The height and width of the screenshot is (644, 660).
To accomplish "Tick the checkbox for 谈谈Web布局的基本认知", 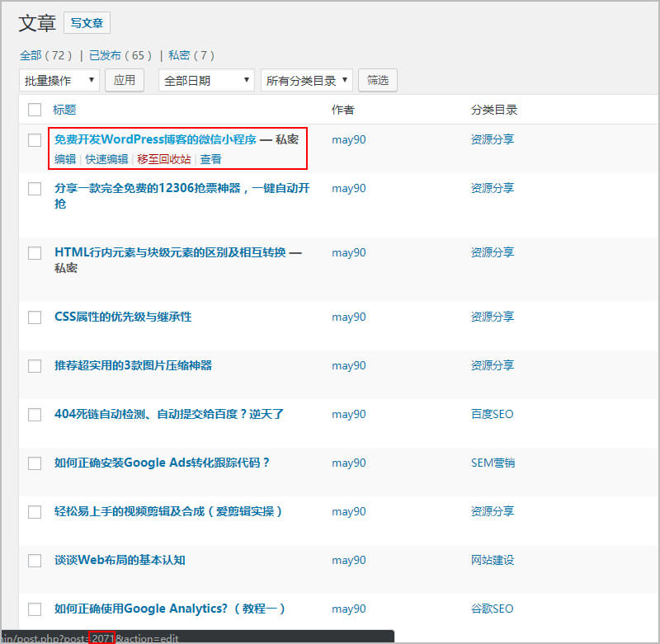I will click(x=35, y=561).
